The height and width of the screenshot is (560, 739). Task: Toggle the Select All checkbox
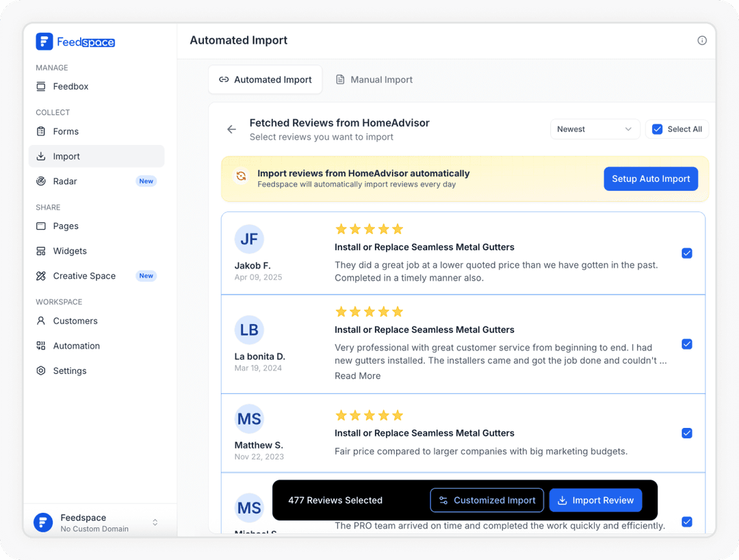coord(657,129)
